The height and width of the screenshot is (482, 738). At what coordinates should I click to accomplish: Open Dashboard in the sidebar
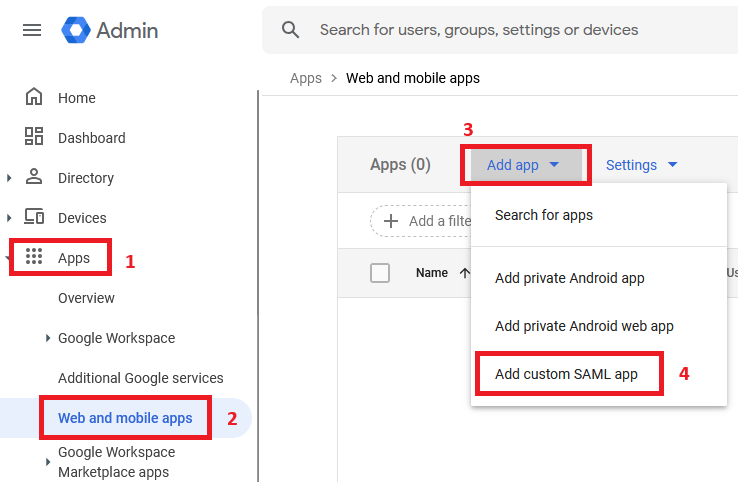[x=92, y=138]
